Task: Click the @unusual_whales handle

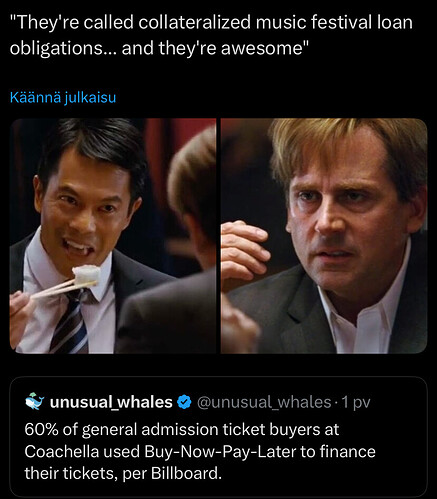Action: coord(264,402)
